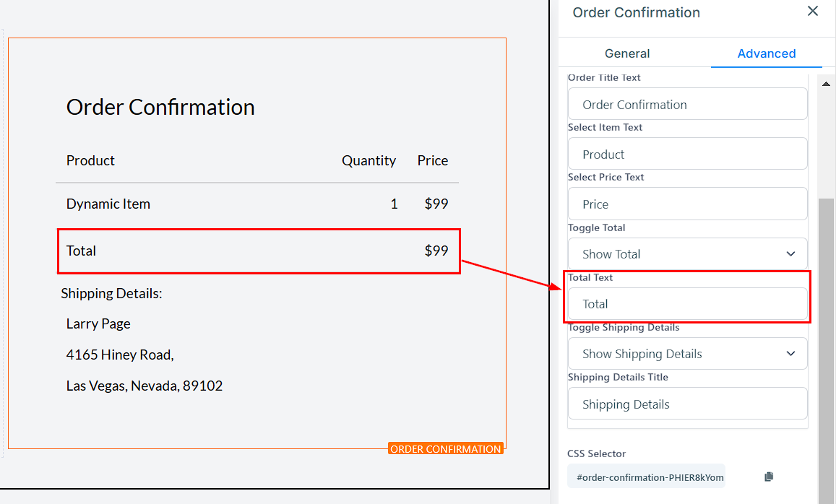Image resolution: width=836 pixels, height=504 pixels.
Task: Expand the Toggle Total dropdown
Action: point(687,254)
